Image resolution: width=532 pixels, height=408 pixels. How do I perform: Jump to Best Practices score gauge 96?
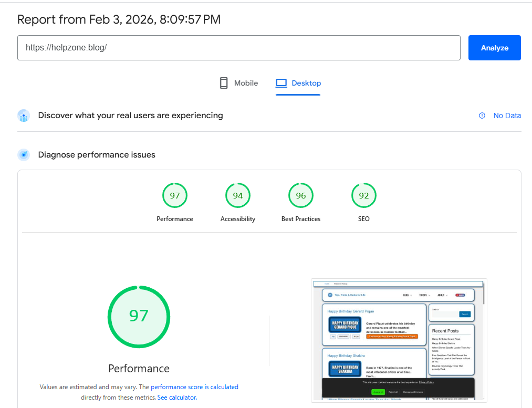coord(300,195)
